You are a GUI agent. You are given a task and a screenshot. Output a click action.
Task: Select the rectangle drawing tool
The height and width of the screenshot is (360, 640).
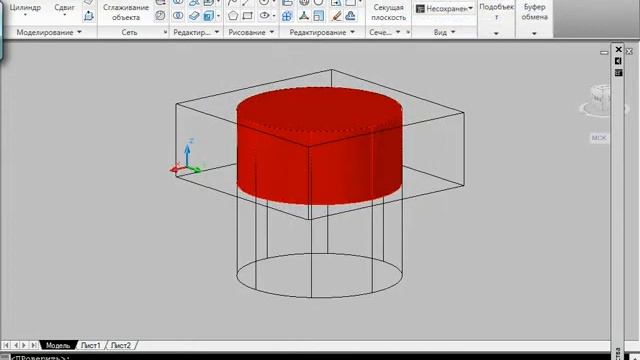[x=247, y=16]
